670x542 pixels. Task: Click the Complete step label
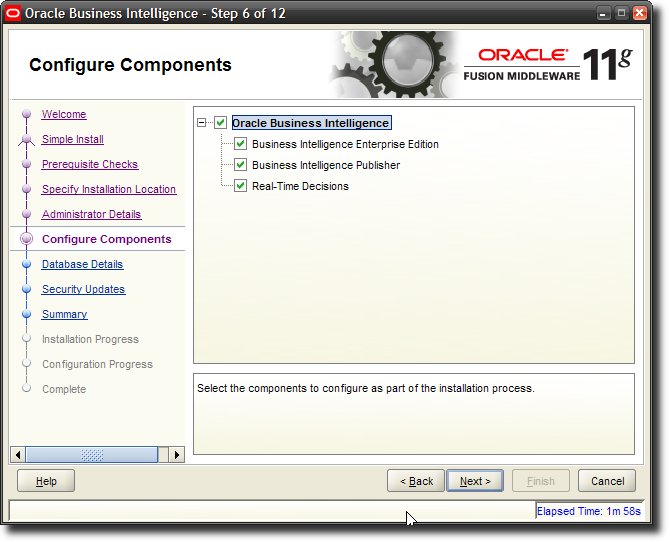click(64, 389)
